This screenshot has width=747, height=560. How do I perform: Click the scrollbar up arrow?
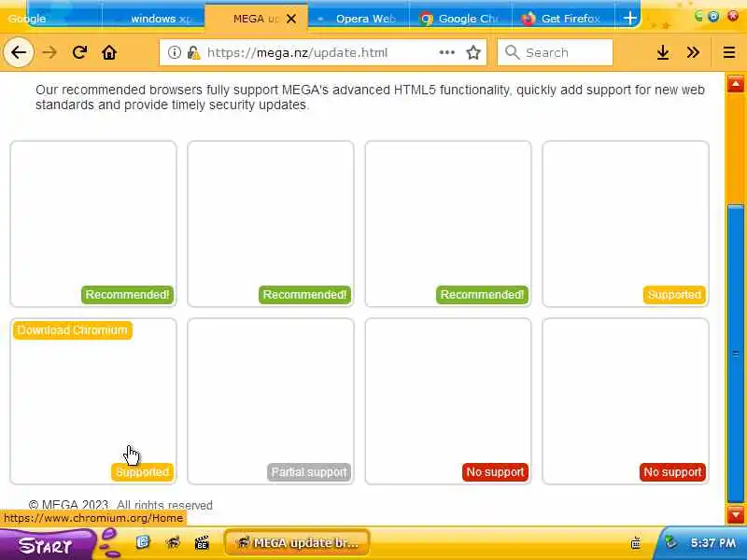(x=736, y=84)
